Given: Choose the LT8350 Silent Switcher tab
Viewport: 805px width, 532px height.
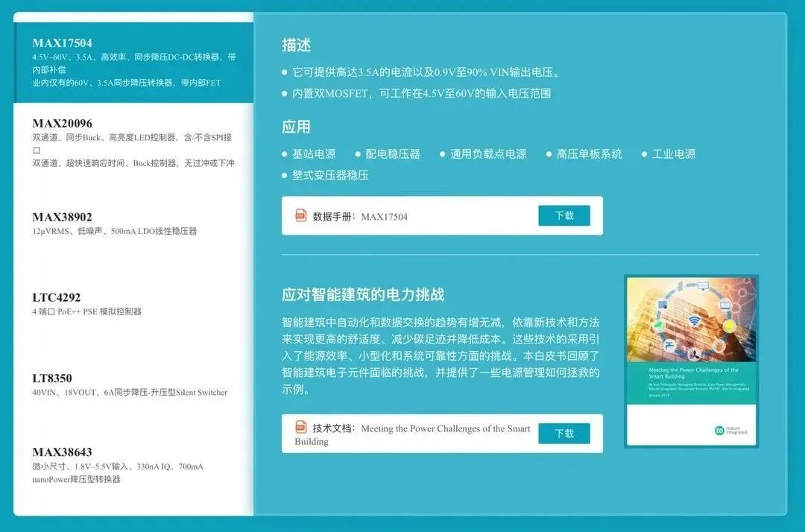Looking at the screenshot, I should tap(134, 384).
